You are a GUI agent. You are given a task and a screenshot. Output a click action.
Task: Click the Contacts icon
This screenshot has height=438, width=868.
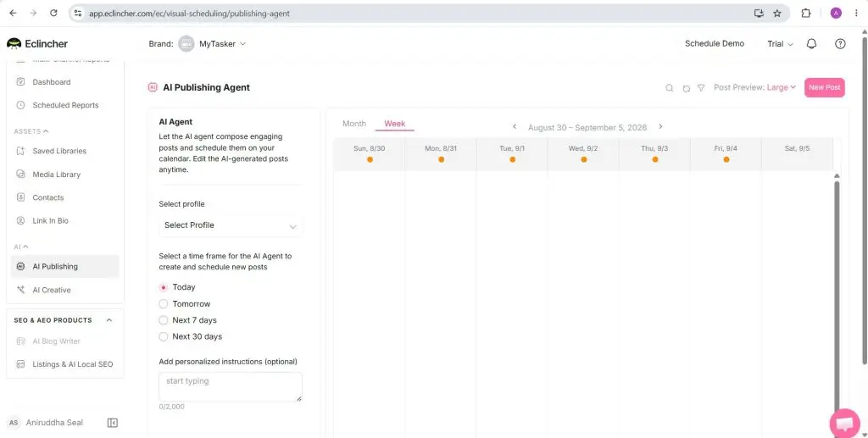click(x=20, y=197)
